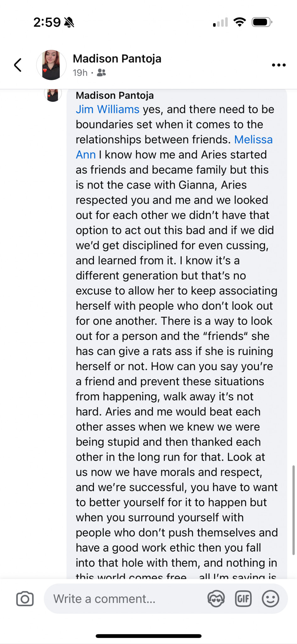The width and height of the screenshot is (297, 644).
Task: Open the avatar sticker picker
Action: pyautogui.click(x=216, y=599)
